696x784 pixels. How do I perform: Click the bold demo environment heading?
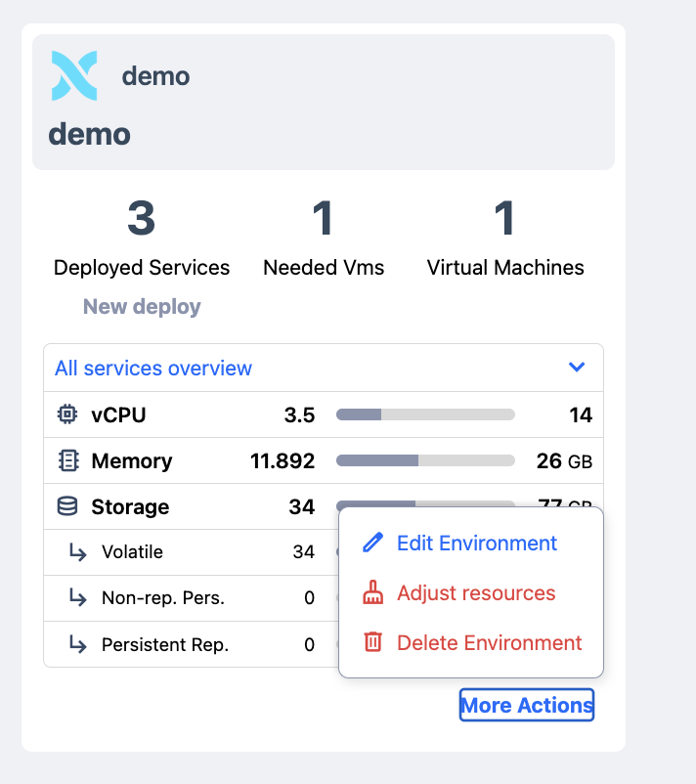pos(90,133)
